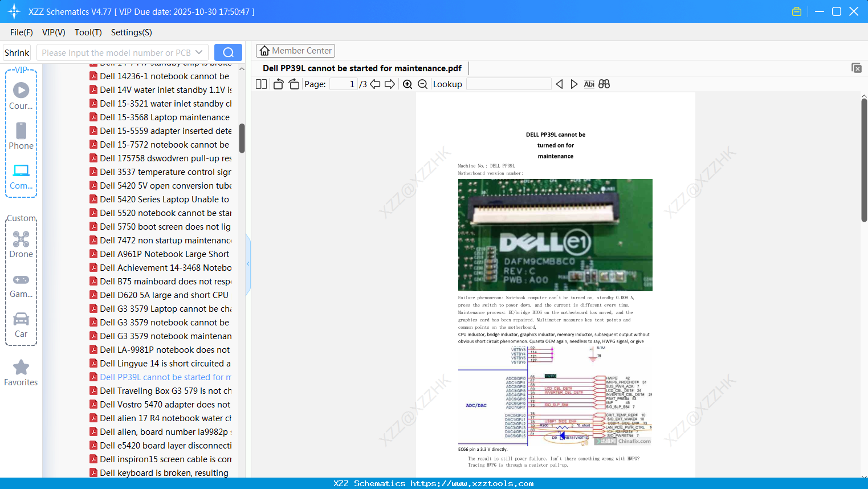This screenshot has height=489, width=868.
Task: Open the model number dropdown arrow
Action: tap(199, 52)
